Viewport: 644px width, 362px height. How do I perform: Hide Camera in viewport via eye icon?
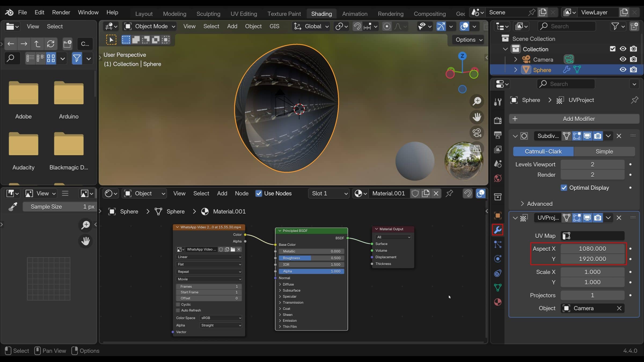pyautogui.click(x=623, y=59)
